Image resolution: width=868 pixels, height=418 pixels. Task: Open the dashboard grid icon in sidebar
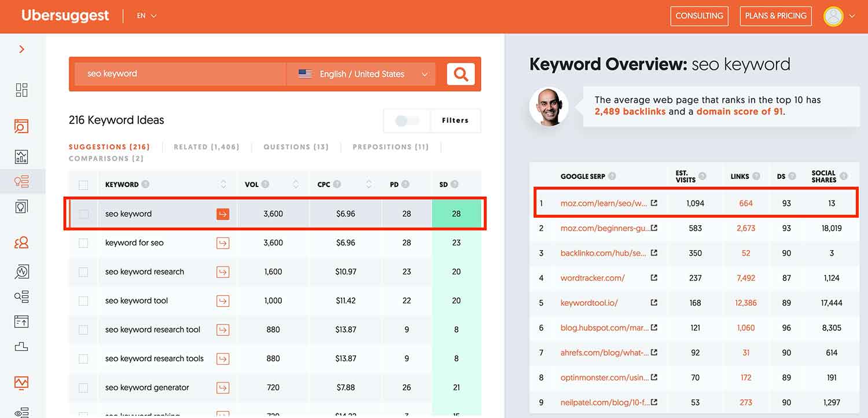coord(22,90)
